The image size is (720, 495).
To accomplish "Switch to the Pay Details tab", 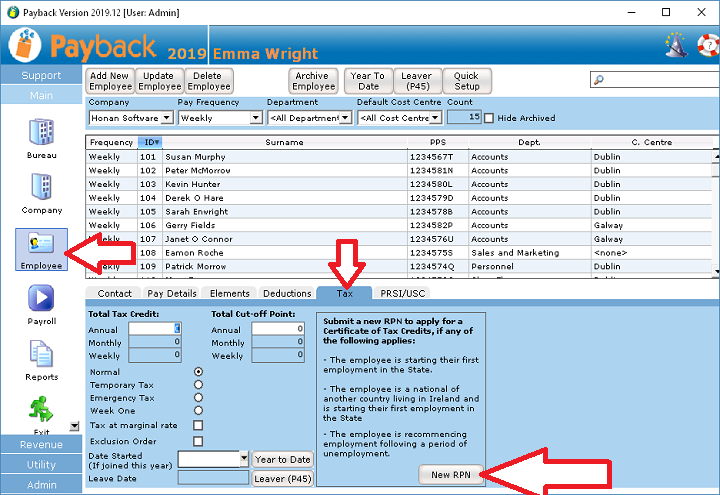I will coord(171,293).
